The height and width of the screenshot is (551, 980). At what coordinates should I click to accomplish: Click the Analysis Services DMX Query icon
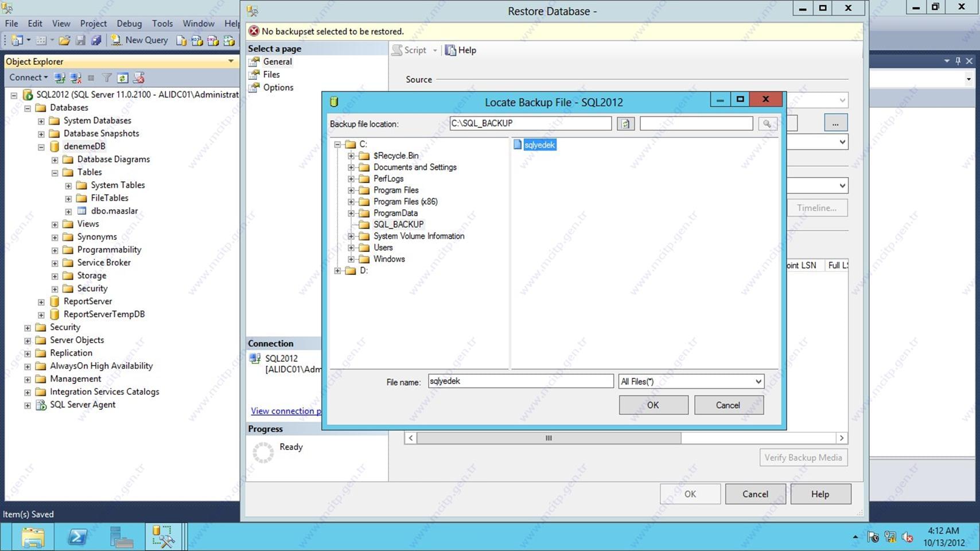click(213, 40)
